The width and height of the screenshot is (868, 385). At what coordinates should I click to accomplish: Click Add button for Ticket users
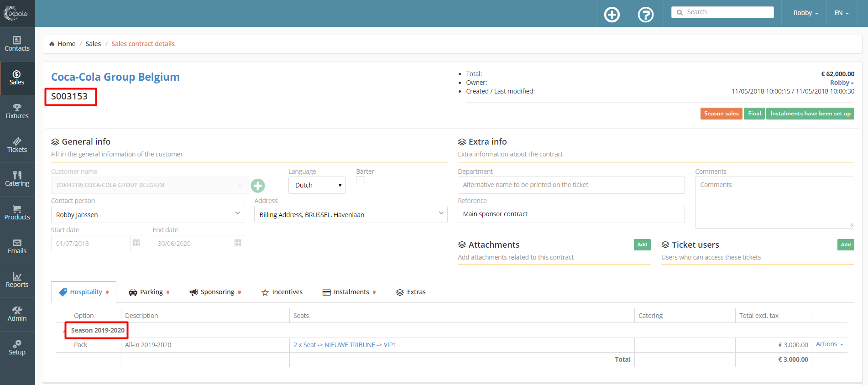[x=846, y=245]
